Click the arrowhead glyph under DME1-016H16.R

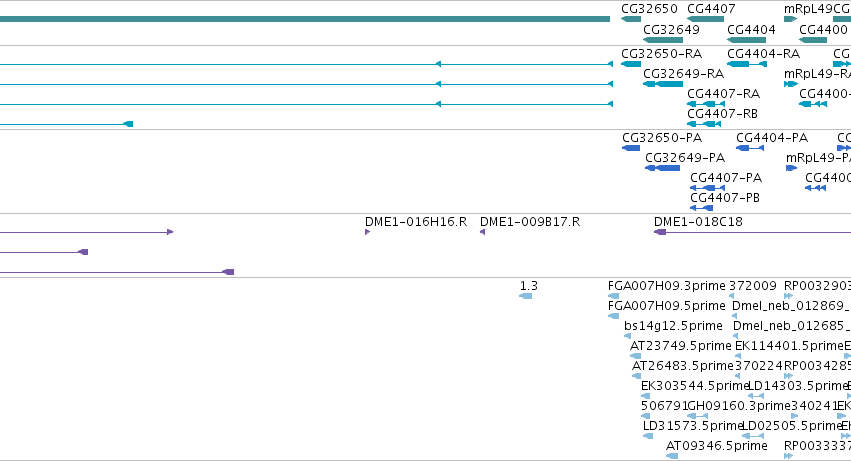point(367,232)
